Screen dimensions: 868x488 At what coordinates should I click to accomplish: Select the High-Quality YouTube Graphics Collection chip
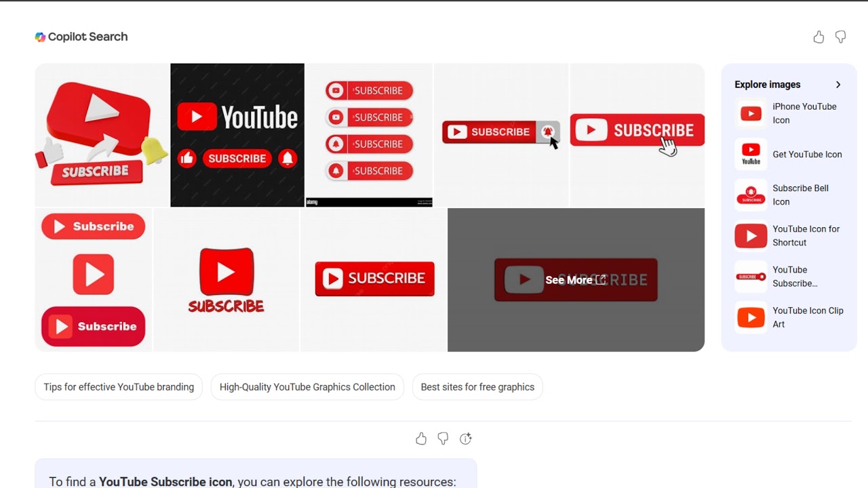pyautogui.click(x=307, y=387)
